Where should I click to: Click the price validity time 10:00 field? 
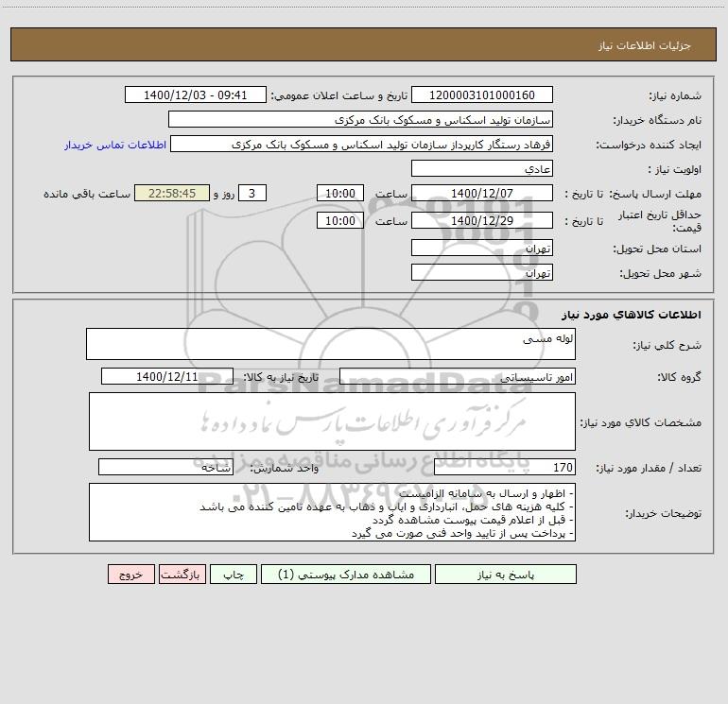tap(339, 220)
